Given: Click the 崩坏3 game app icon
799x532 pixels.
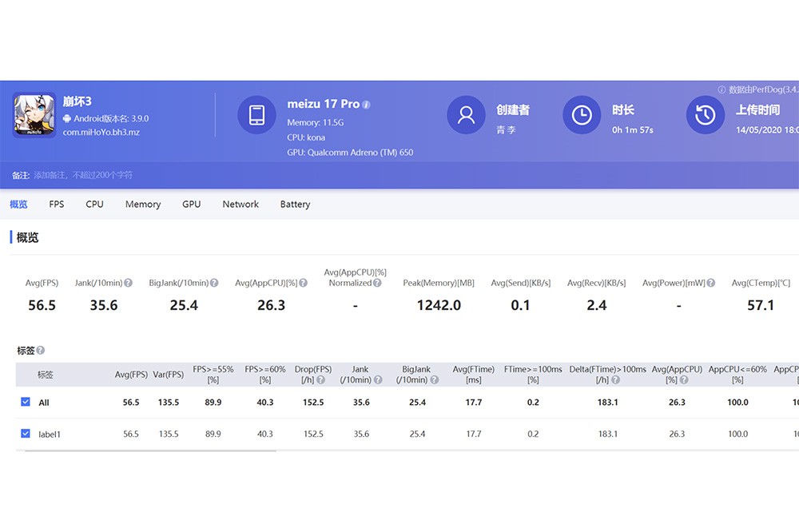Looking at the screenshot, I should pos(34,115).
